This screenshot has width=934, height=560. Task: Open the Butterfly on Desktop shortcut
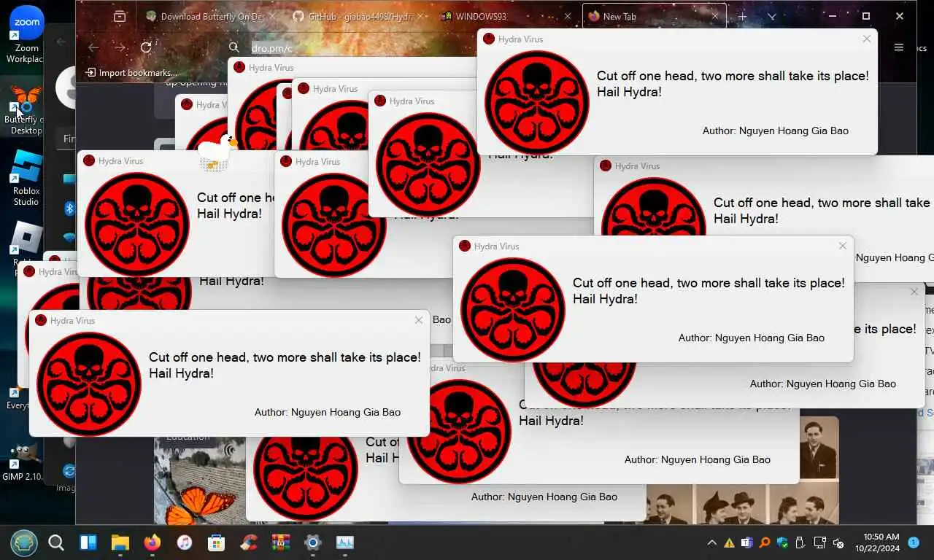pos(26,109)
